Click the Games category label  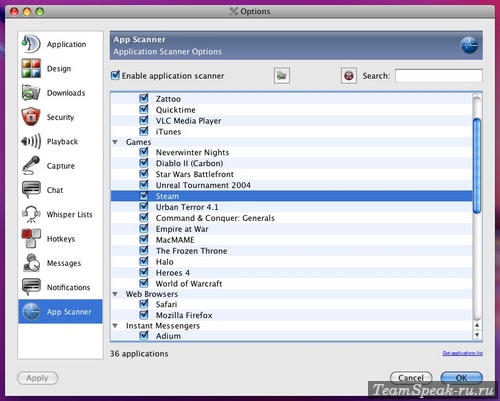[138, 142]
